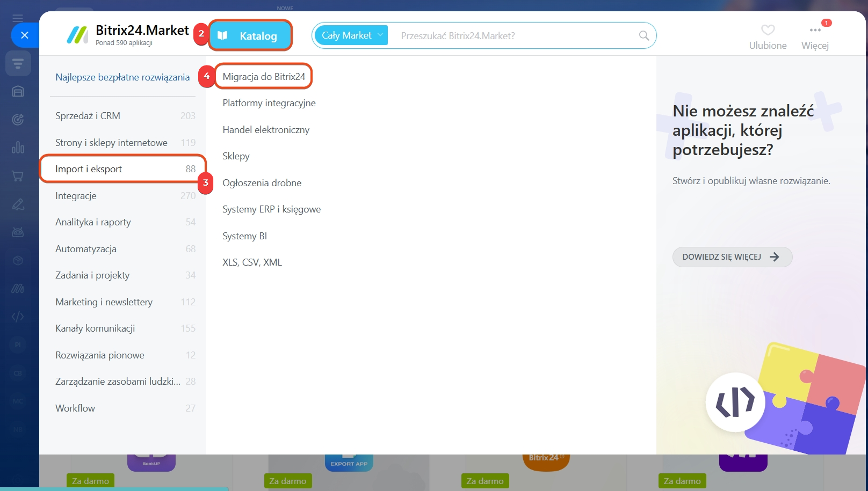Open the CRM funnel icon in sidebar
The height and width of the screenshot is (491, 868).
click(18, 64)
